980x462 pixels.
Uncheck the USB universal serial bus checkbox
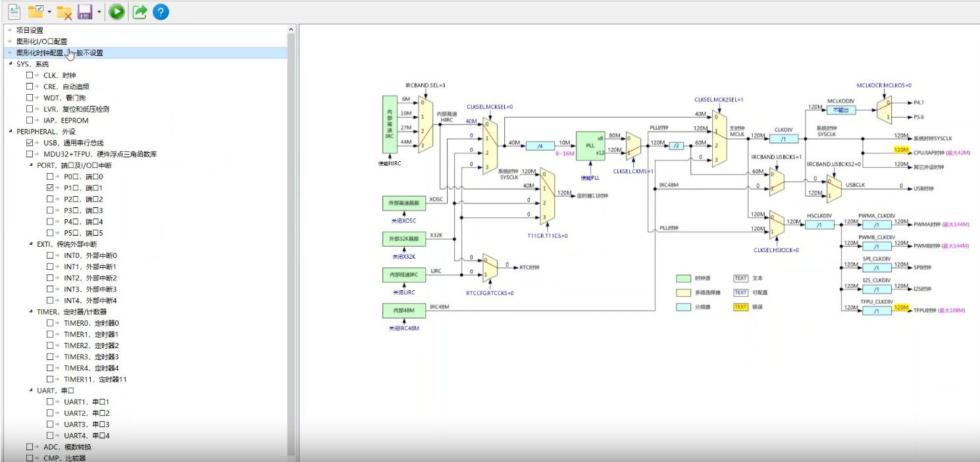(x=30, y=143)
